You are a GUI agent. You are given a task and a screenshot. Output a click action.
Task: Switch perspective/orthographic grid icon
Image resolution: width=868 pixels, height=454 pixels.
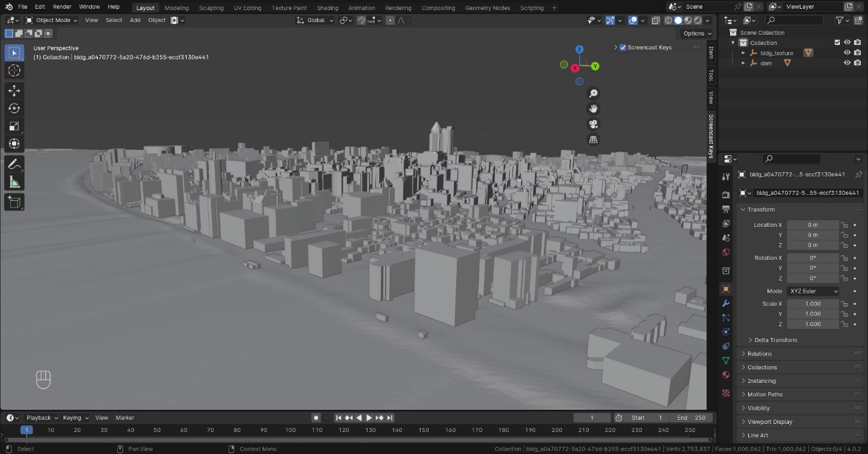coord(593,139)
